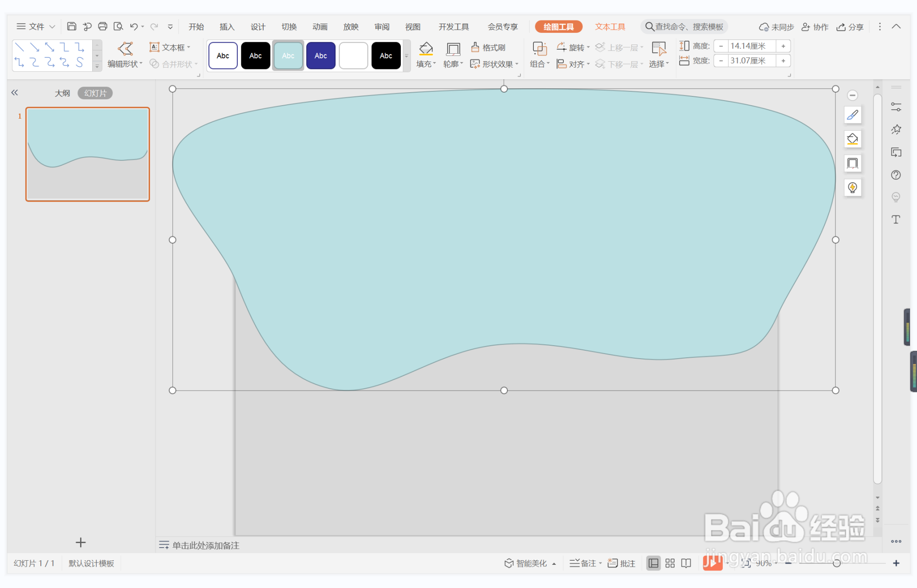Image resolution: width=917 pixels, height=588 pixels.
Task: Click the Share (分享) button
Action: coord(850,26)
